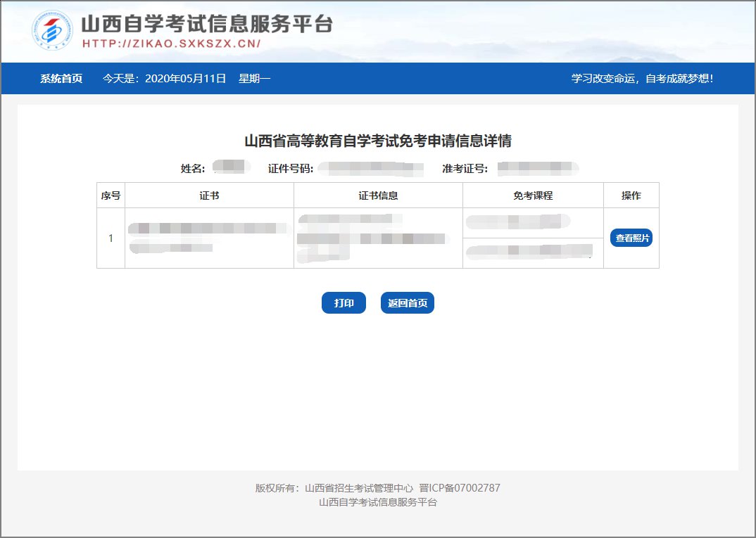View the certificate photo via 查看照片

pyautogui.click(x=631, y=238)
